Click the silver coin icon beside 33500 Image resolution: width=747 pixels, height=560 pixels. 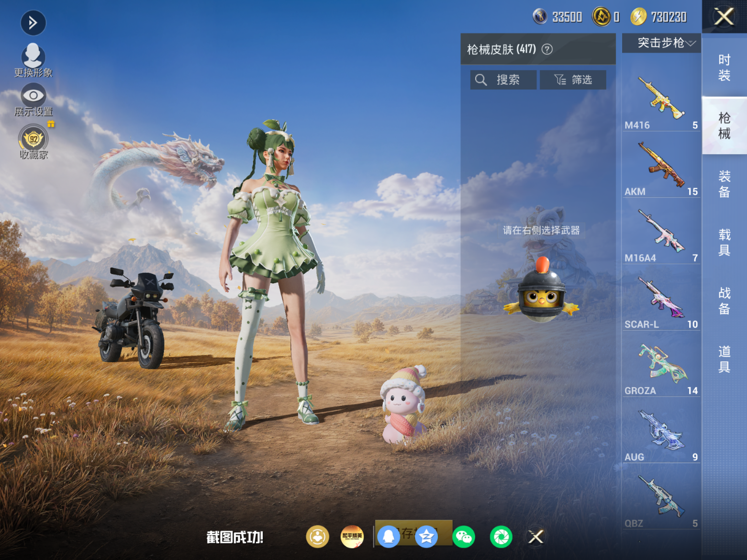coord(540,17)
